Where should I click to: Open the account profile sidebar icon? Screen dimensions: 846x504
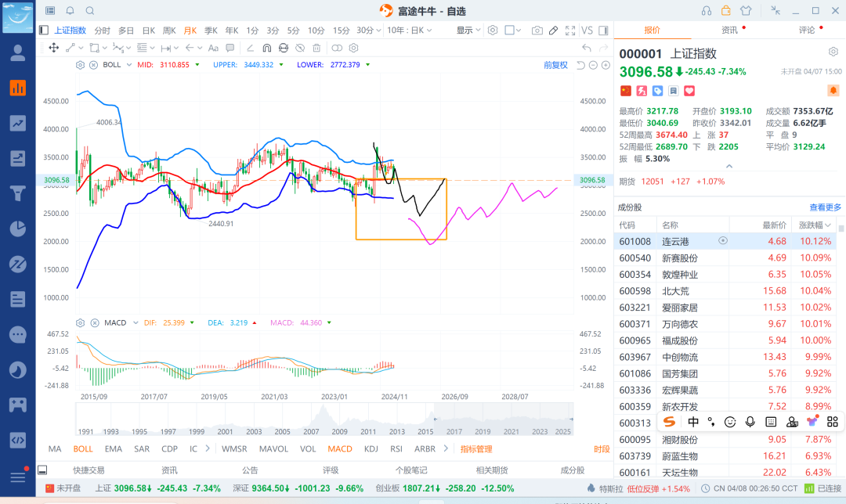18,52
